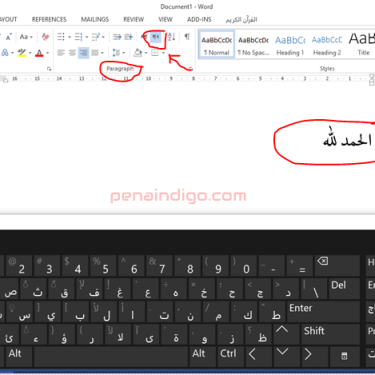The height and width of the screenshot is (375, 375).
Task: Expand the highlight color dropdown arrow
Action: 30,53
